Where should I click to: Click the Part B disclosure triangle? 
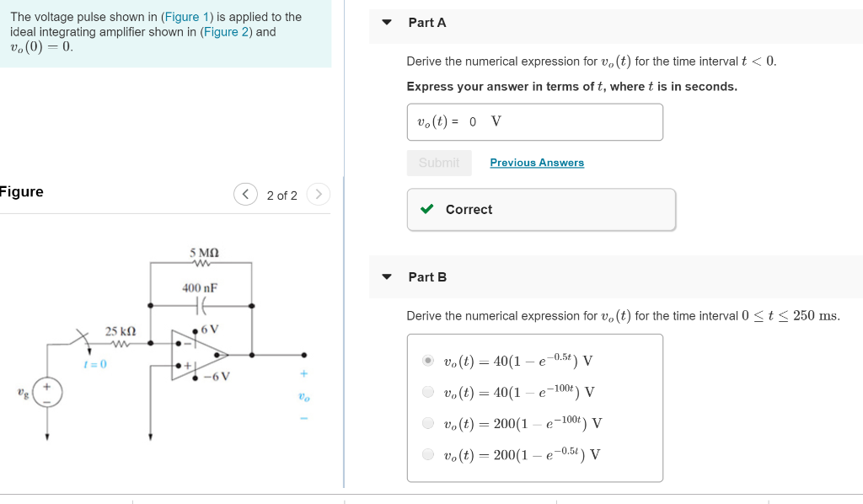[x=386, y=276]
